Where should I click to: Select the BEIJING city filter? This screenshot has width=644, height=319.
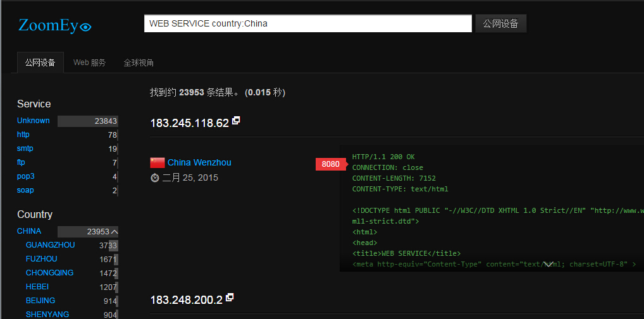click(40, 301)
